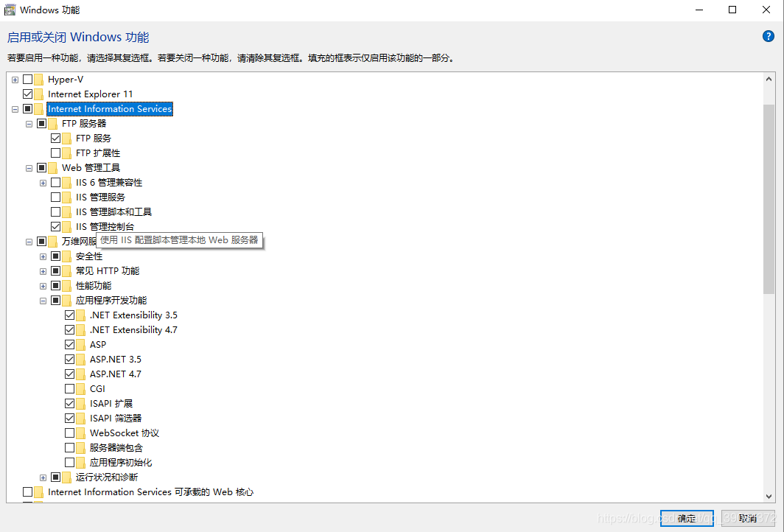Collapse Web 管理工具 node
The height and width of the screenshot is (532, 784).
point(29,168)
